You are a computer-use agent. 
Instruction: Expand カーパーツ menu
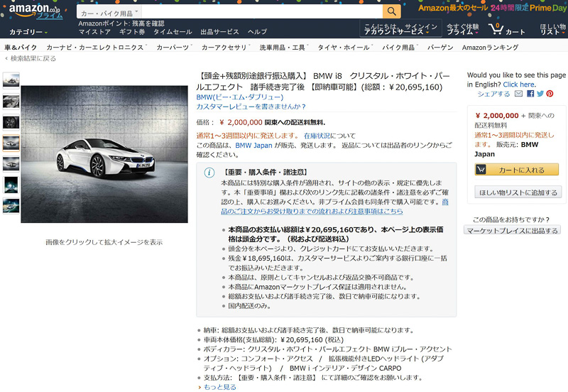click(x=174, y=47)
